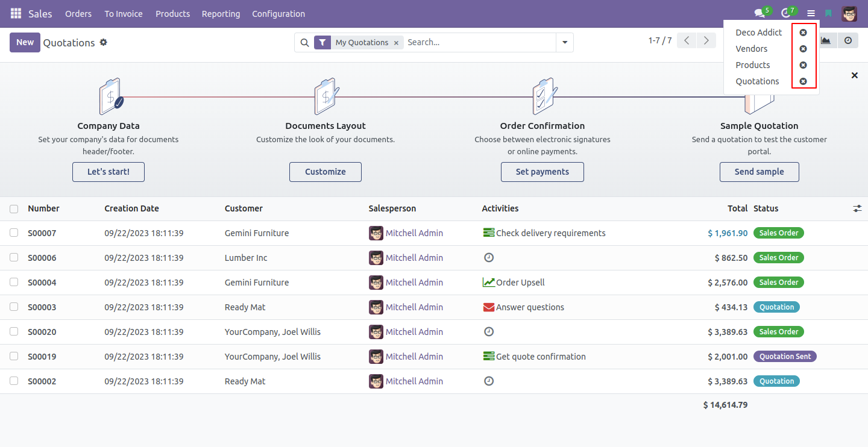
Task: Click the Let's start! button
Action: [x=108, y=172]
